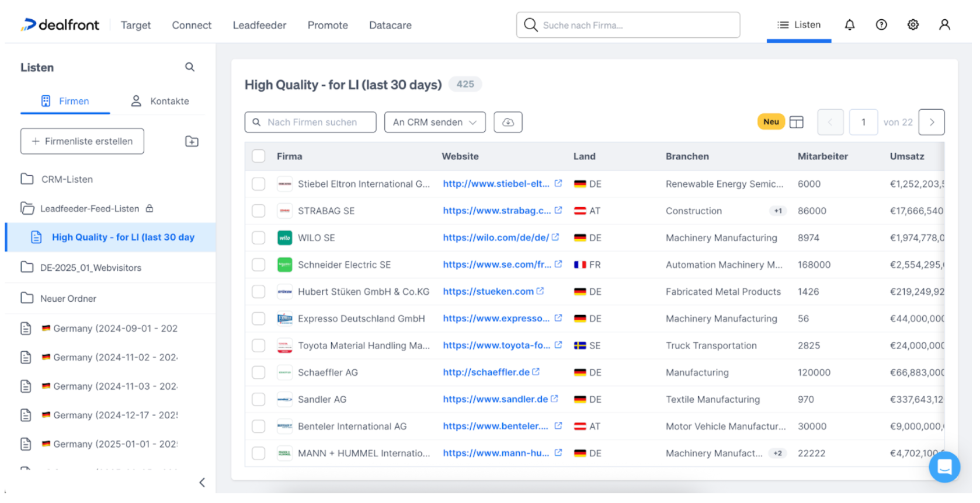Viewport: 980px width, 503px height.
Task: Open the Datacare menu
Action: [x=390, y=25]
